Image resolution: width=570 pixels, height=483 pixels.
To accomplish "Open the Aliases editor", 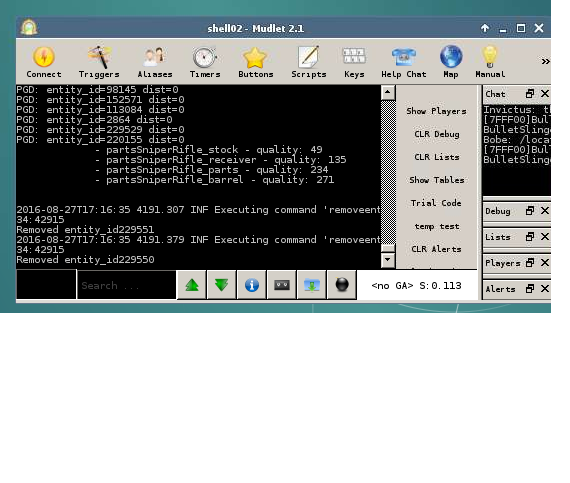I will click(155, 62).
